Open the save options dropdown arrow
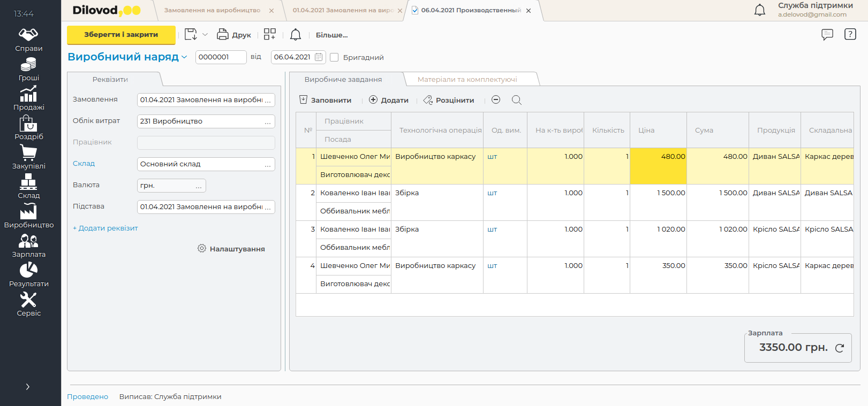The width and height of the screenshot is (868, 406). [x=205, y=35]
